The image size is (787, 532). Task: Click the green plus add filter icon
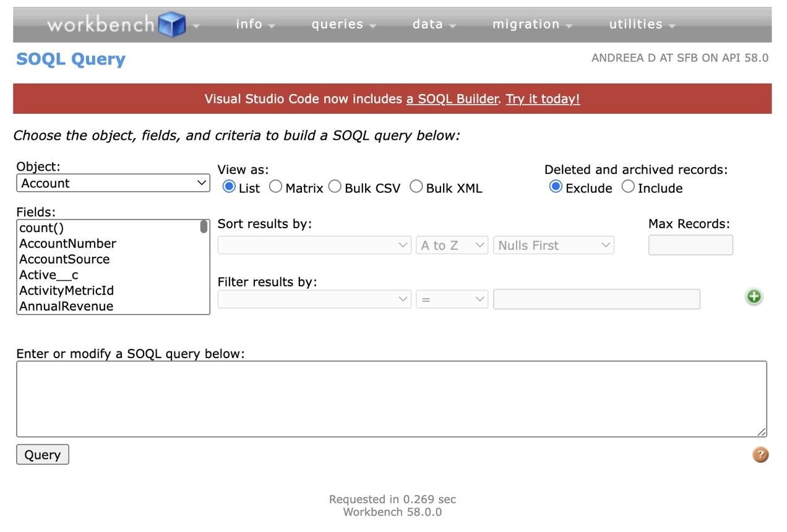754,297
